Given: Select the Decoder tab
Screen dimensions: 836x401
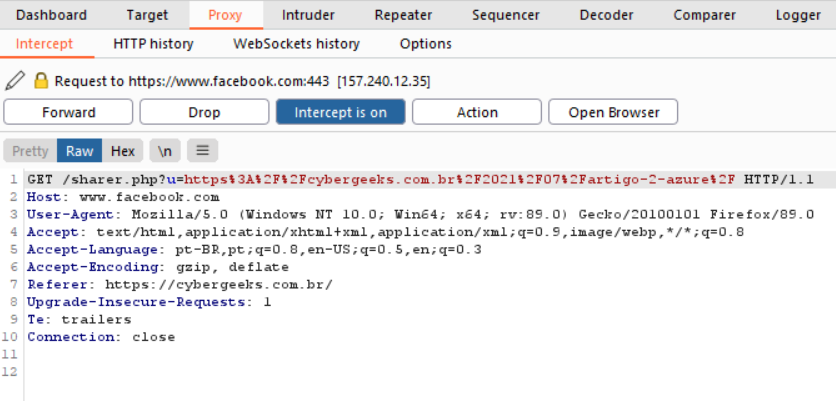Looking at the screenshot, I should point(606,15).
